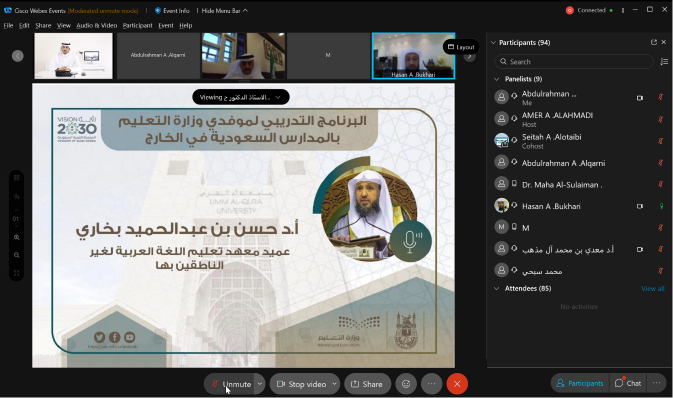This screenshot has height=398, width=673.
Task: Toggle green mic for Hasan A .Bukhari
Action: pyautogui.click(x=661, y=206)
